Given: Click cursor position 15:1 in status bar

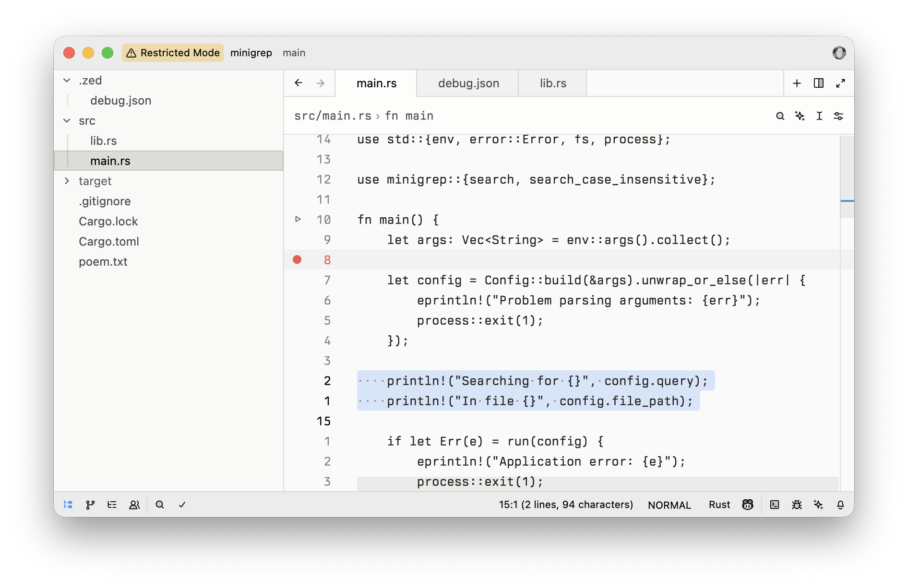Looking at the screenshot, I should [x=566, y=505].
